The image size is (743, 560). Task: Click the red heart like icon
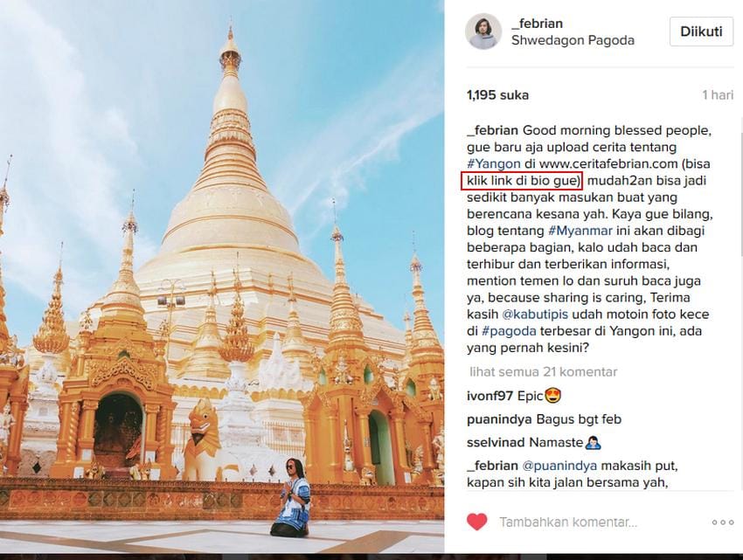pyautogui.click(x=476, y=522)
